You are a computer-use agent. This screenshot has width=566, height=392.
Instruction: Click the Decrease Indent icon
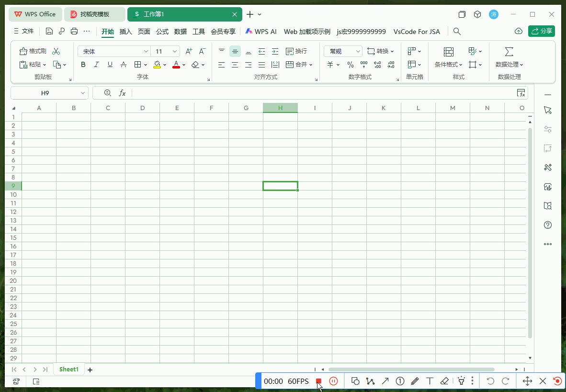[262, 51]
